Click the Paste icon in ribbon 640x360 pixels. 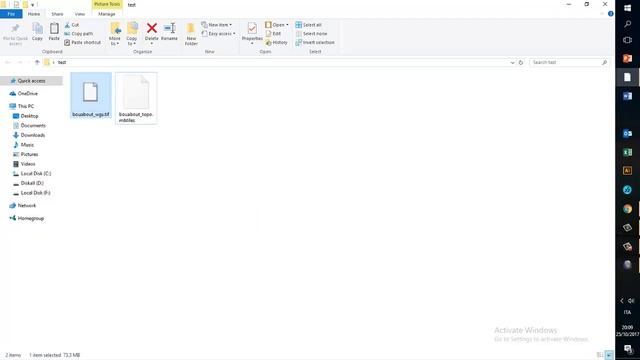[x=54, y=29]
